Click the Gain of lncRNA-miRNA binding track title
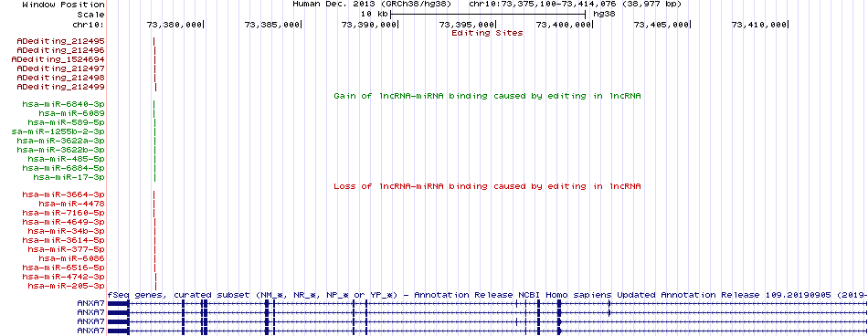868x336 pixels. point(487,96)
